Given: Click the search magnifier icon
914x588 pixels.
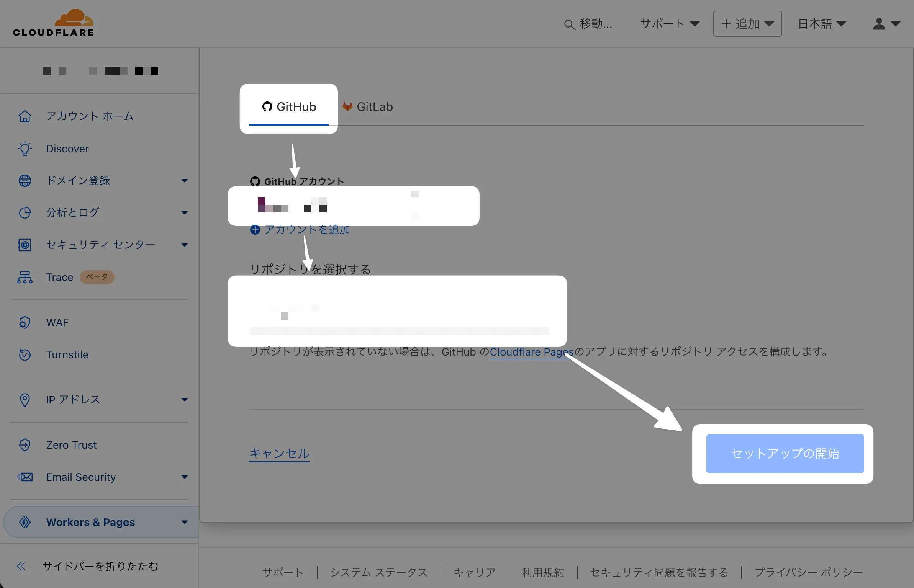Looking at the screenshot, I should click(569, 24).
